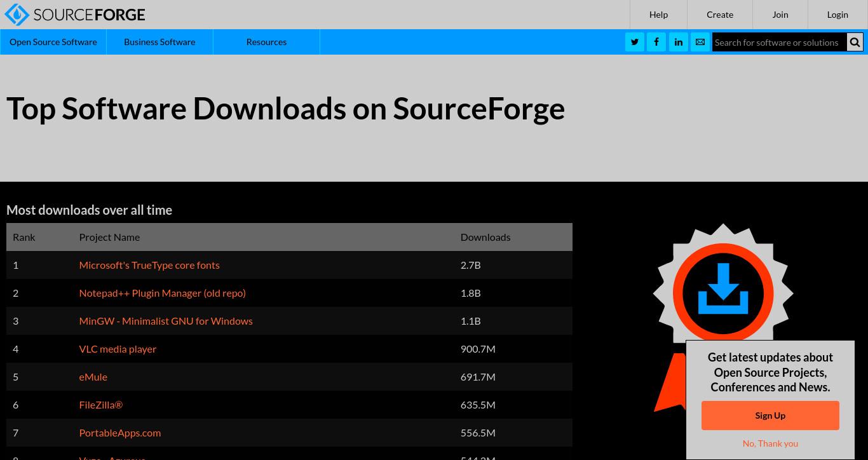Select the 1.1B downloads cell
This screenshot has width=868, height=460.
tap(470, 321)
